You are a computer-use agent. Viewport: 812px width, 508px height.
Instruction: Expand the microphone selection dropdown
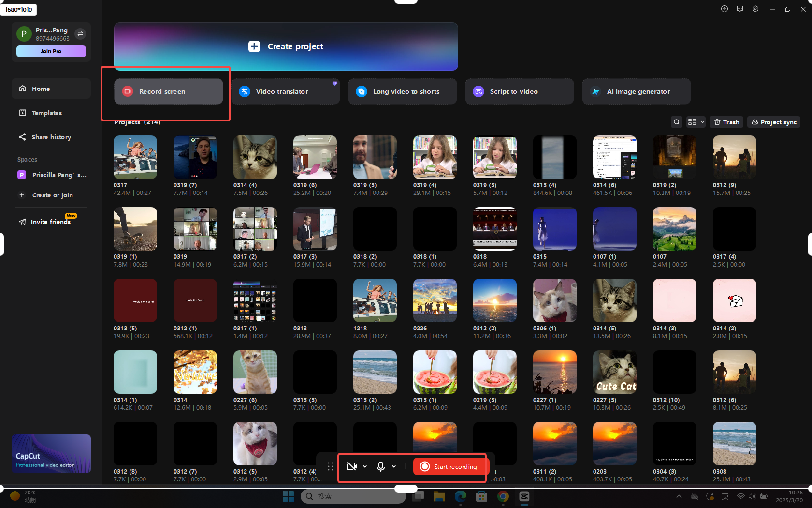click(393, 466)
